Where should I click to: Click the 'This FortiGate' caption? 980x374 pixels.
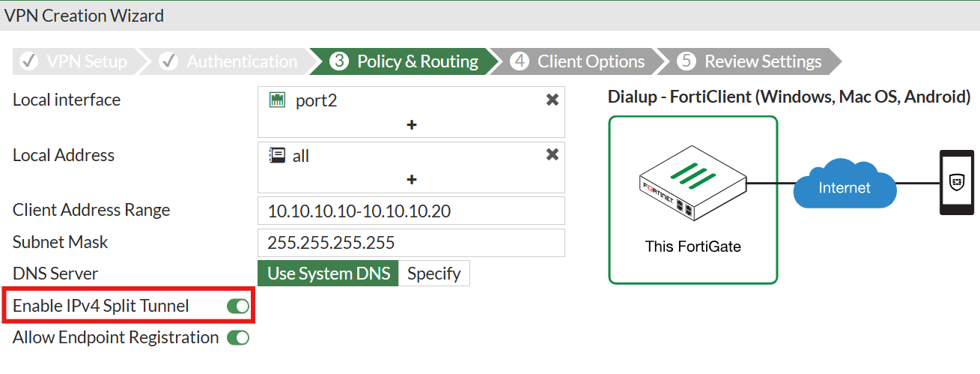[x=693, y=247]
